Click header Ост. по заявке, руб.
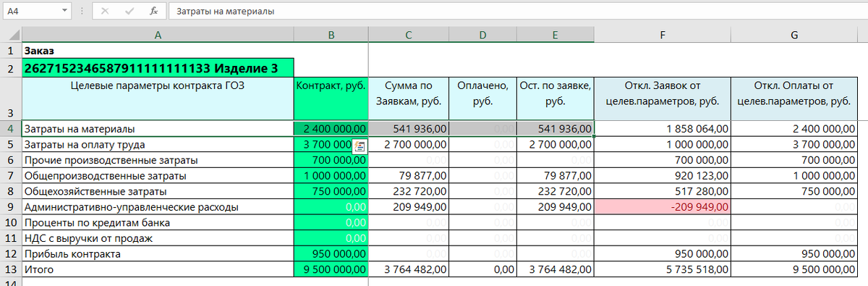 556,98
